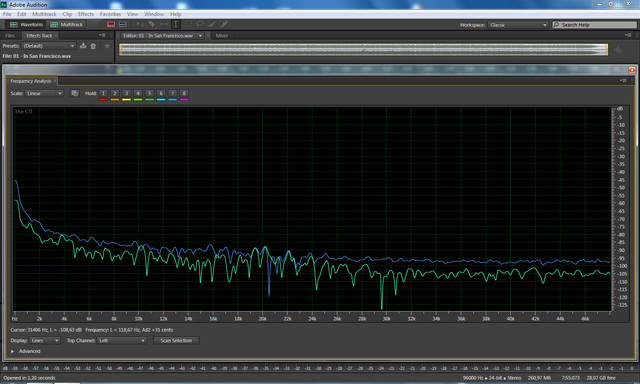Open the Edit menu
Viewport: 640px width, 384px height.
point(21,14)
